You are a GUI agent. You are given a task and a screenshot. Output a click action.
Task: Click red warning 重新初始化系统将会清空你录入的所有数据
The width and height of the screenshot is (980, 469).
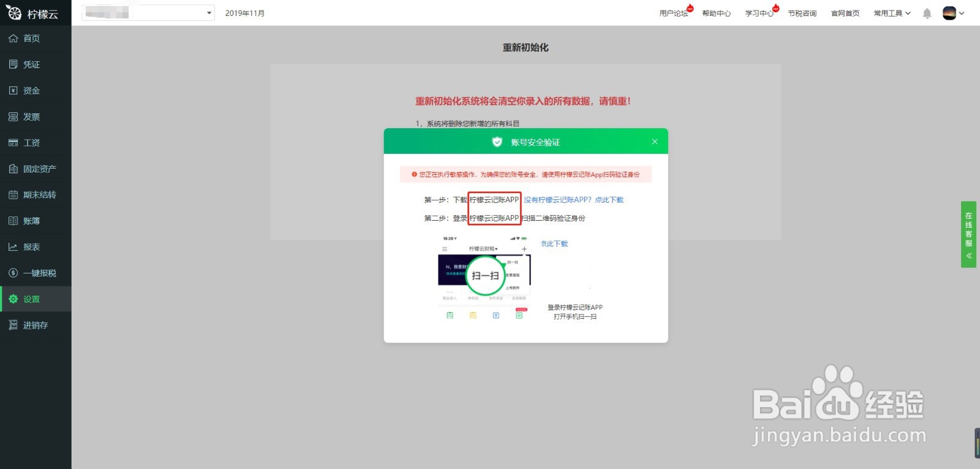523,101
